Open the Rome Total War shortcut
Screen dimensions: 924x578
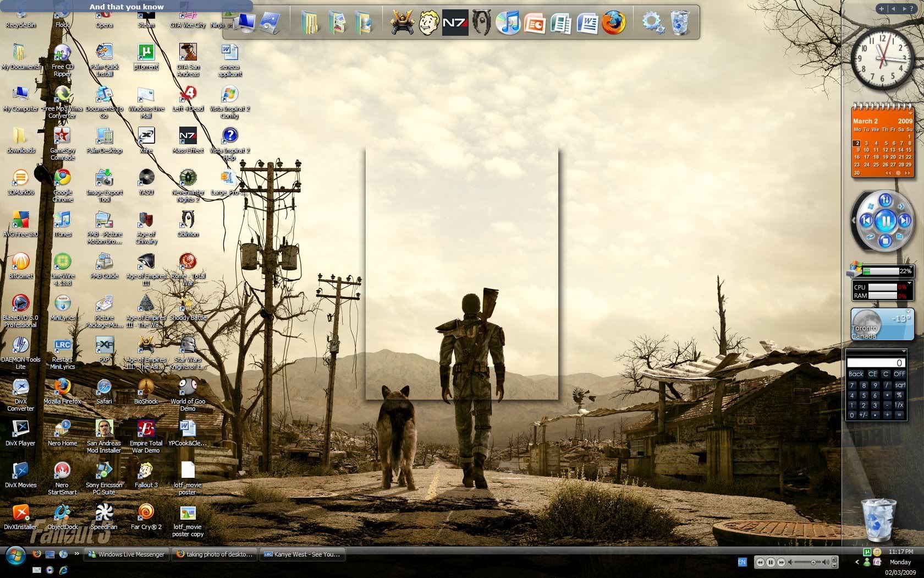[x=188, y=270]
